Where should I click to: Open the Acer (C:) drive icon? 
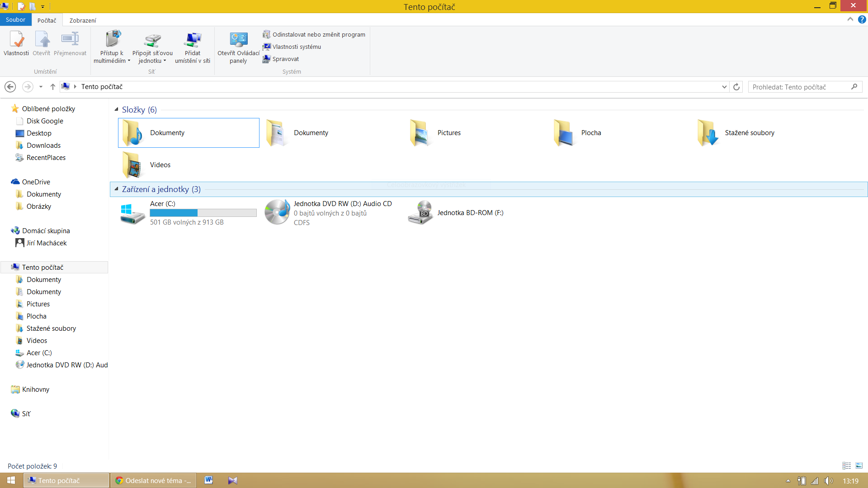132,213
